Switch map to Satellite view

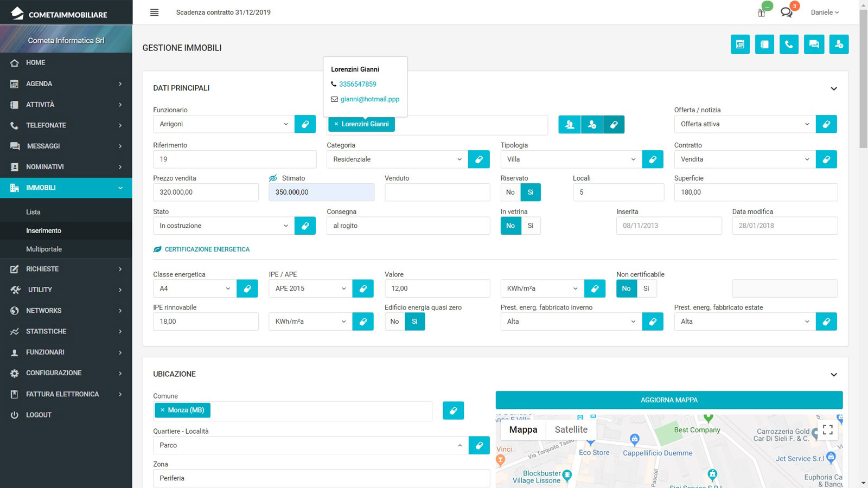(571, 429)
